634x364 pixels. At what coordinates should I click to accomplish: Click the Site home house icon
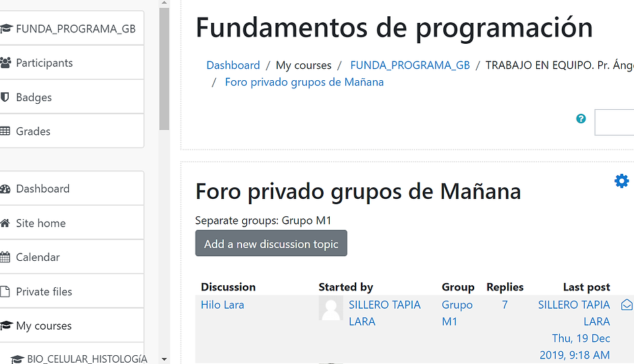[x=5, y=223]
